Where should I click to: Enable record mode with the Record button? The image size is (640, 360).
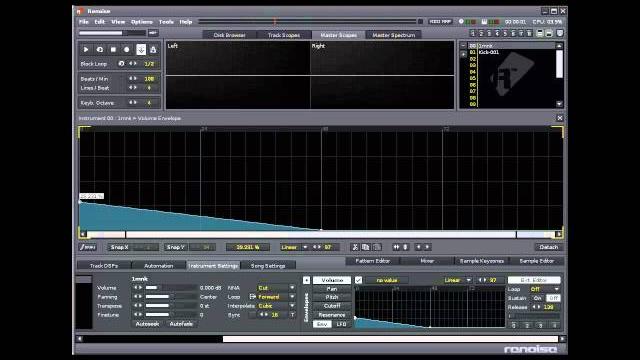pyautogui.click(x=127, y=49)
